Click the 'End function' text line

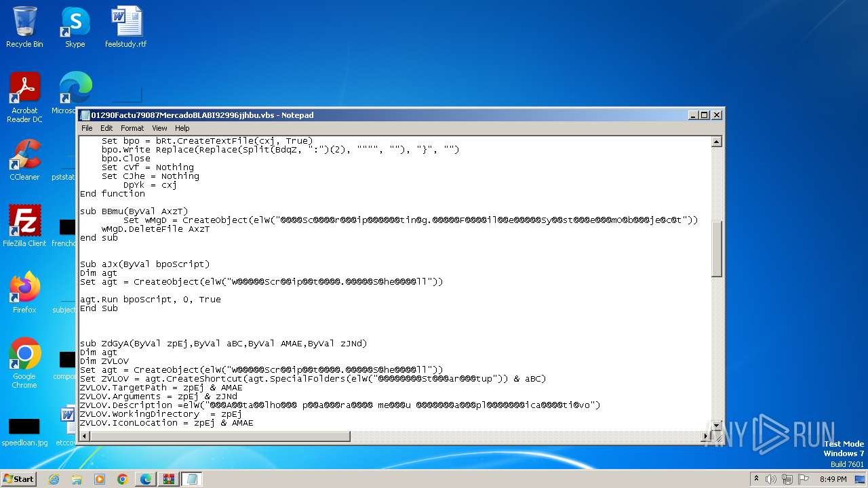coord(113,194)
